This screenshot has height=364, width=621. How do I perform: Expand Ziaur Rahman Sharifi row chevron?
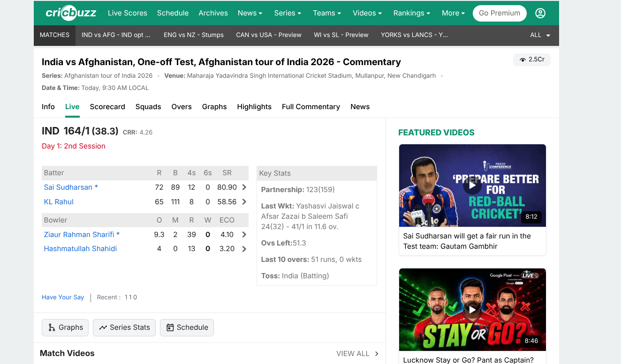(244, 235)
